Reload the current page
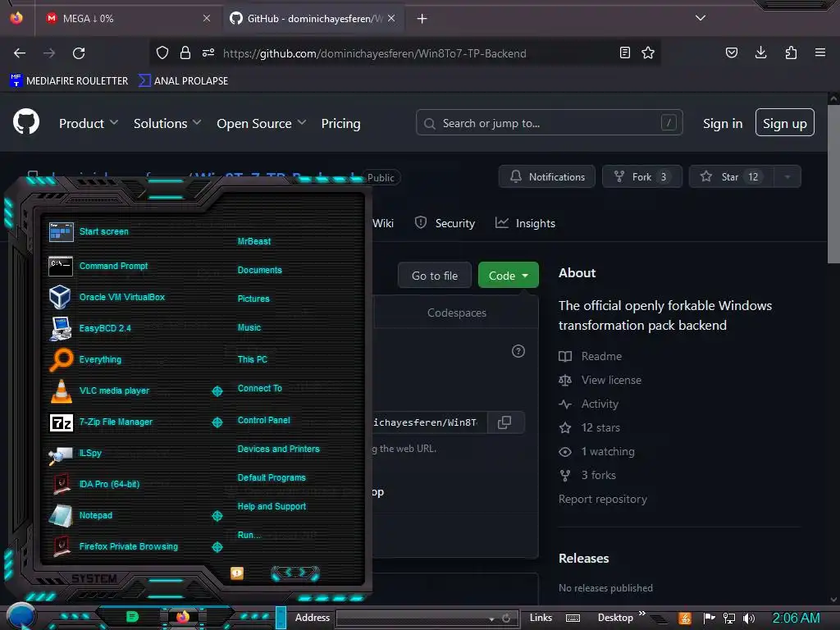Viewport: 840px width, 630px height. [79, 53]
